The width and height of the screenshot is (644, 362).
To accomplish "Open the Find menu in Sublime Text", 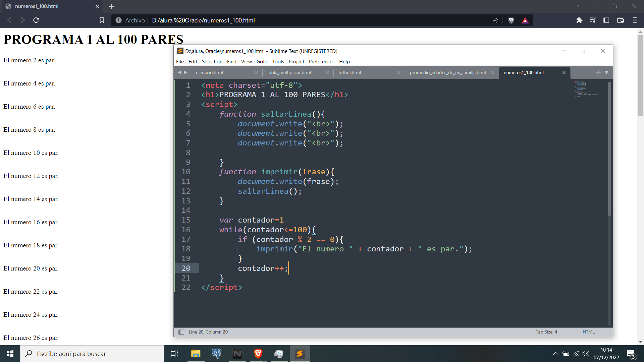I will coord(231,62).
